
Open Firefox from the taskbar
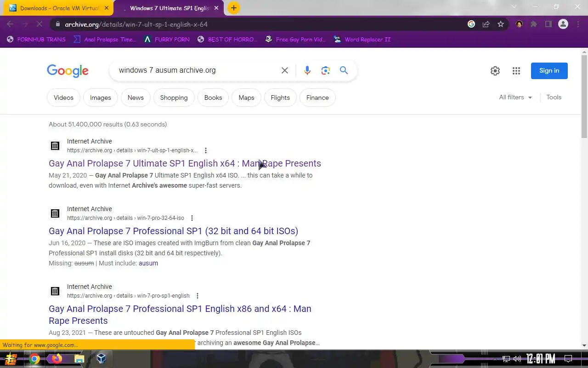[x=57, y=359]
